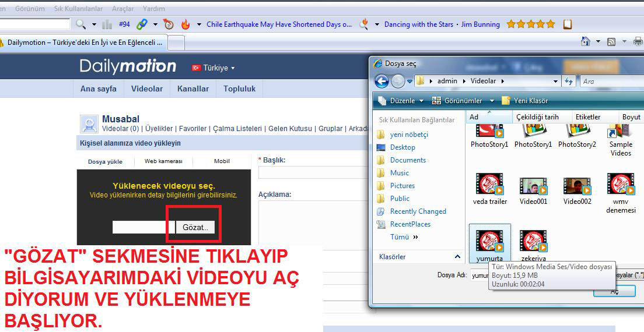Click the RSS feeds icon
The image size is (644, 332).
tap(611, 41)
